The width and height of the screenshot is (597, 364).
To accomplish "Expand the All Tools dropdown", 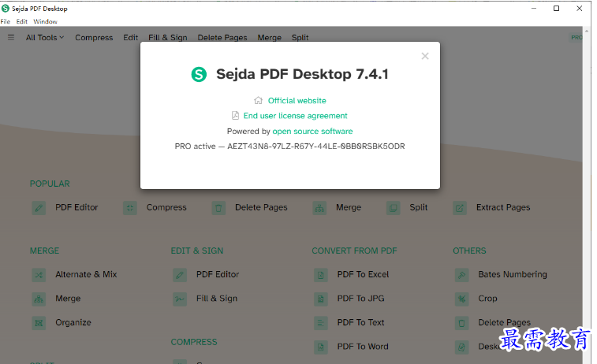I will pyautogui.click(x=45, y=38).
